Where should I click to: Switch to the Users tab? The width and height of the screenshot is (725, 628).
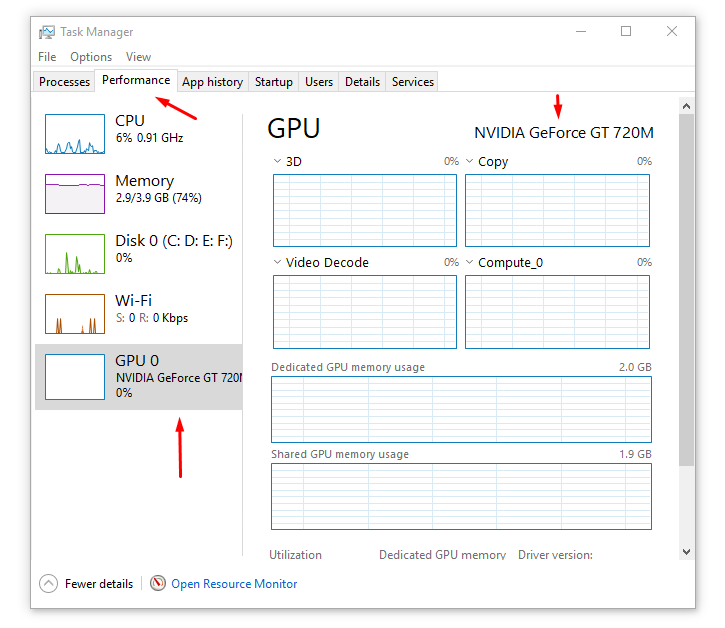pyautogui.click(x=319, y=82)
